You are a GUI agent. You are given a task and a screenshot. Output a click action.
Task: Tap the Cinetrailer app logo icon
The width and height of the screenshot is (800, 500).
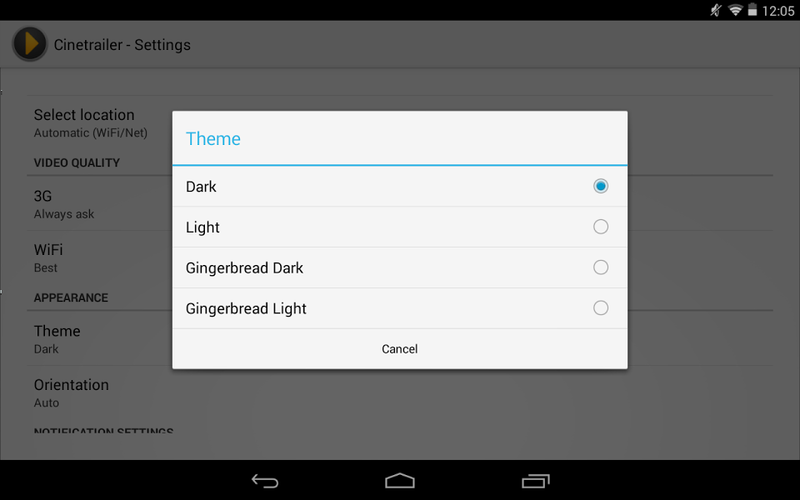point(30,44)
